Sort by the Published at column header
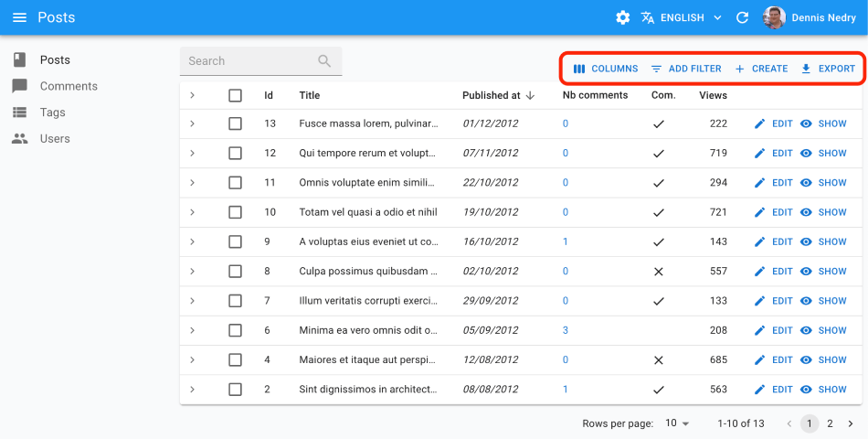The height and width of the screenshot is (439, 868). pos(492,95)
